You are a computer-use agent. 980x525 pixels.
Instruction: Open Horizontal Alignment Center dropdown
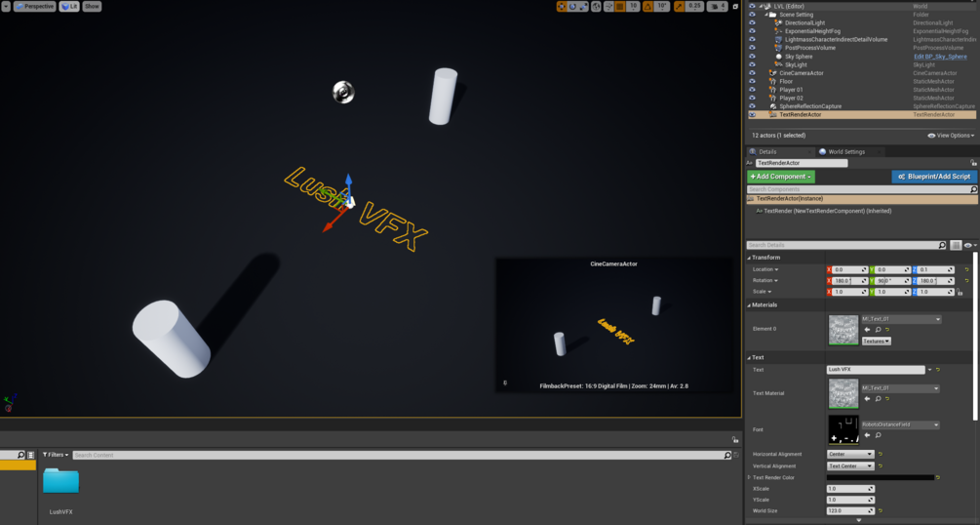click(x=850, y=455)
